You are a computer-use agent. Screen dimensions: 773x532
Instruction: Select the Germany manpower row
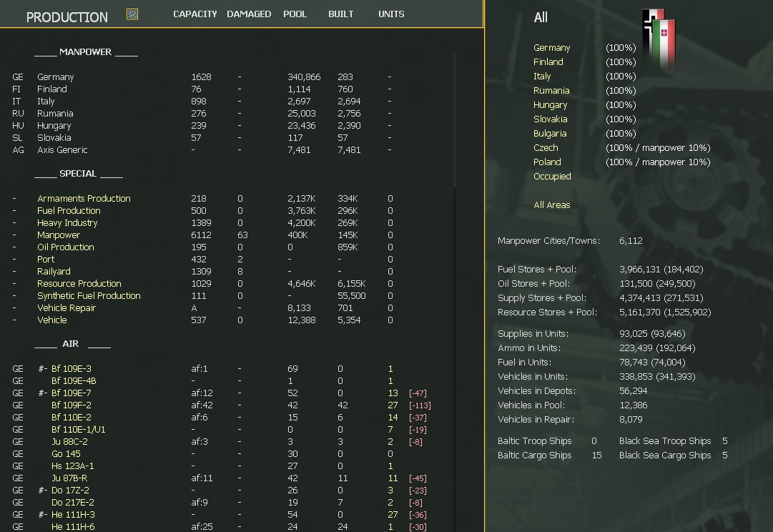point(55,77)
